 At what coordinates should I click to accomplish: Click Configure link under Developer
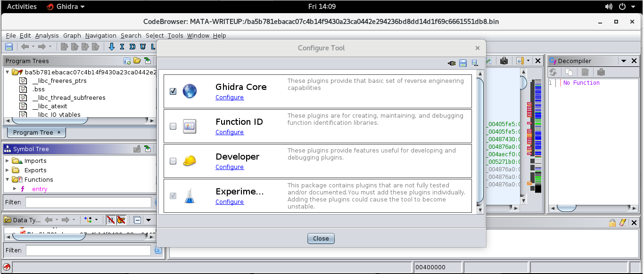click(x=230, y=167)
